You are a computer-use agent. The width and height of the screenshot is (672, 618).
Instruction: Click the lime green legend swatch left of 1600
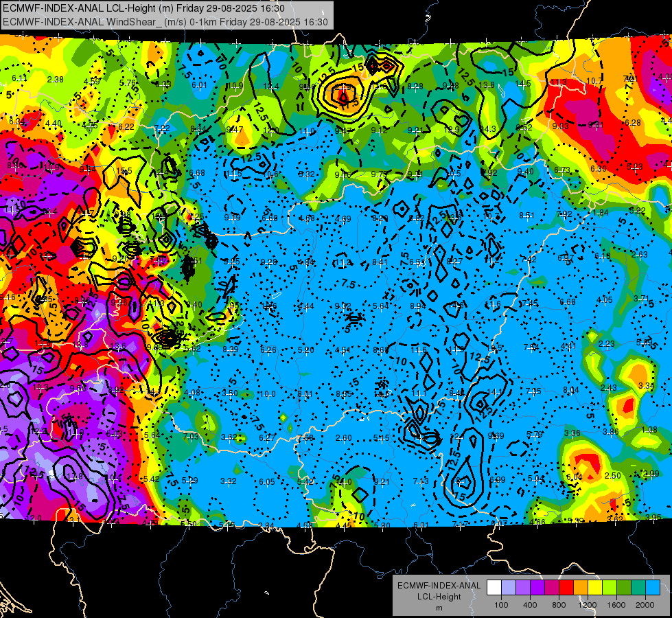[609, 588]
